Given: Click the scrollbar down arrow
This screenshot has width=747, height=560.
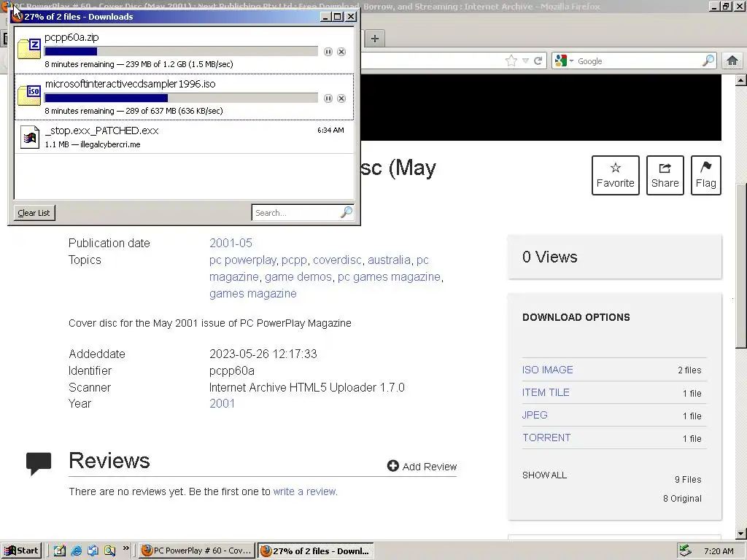Looking at the screenshot, I should tap(741, 533).
